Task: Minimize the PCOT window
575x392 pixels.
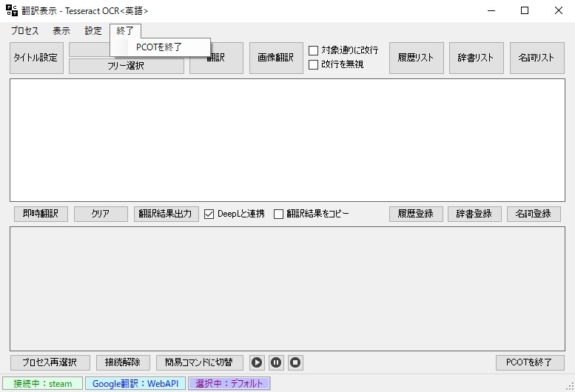Action: click(491, 10)
